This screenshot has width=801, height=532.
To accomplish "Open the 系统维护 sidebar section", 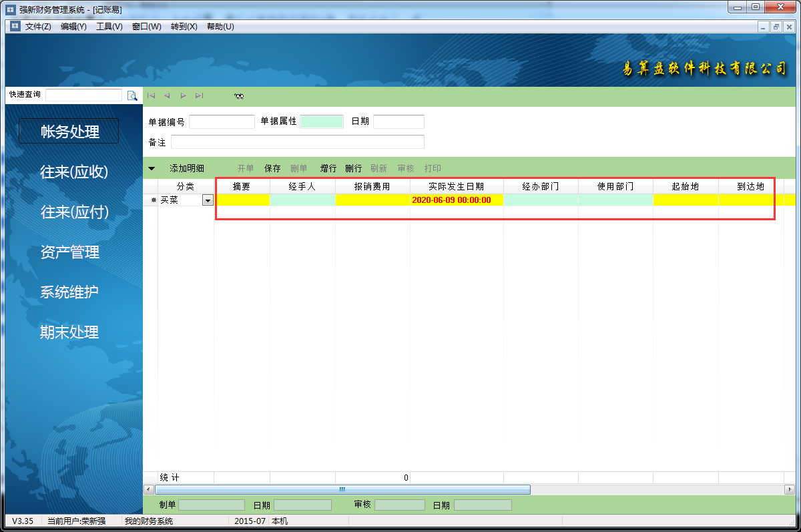I will point(69,292).
